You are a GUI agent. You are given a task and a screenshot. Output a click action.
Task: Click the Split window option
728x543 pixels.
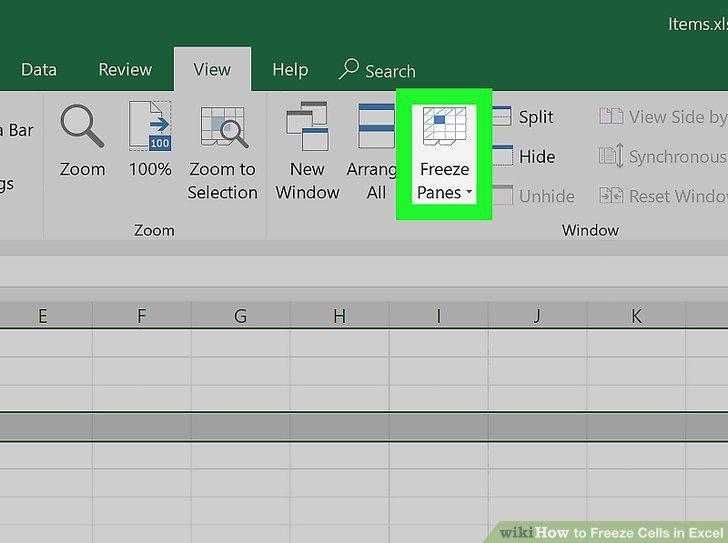523,117
